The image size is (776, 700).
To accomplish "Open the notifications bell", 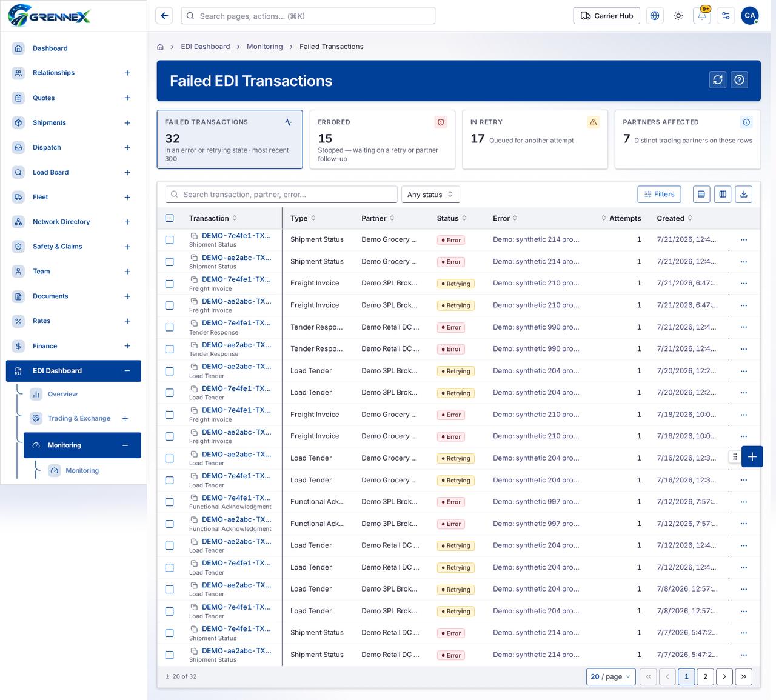I will pyautogui.click(x=702, y=16).
